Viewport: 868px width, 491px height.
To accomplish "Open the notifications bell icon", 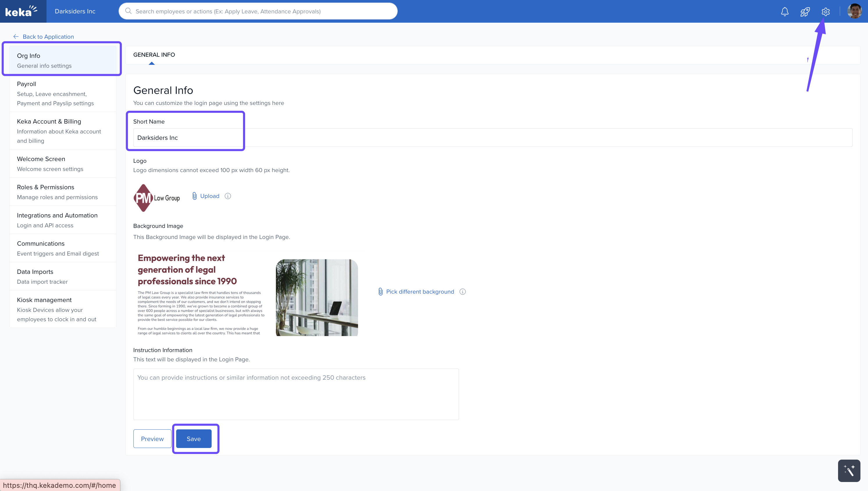I will (x=785, y=11).
